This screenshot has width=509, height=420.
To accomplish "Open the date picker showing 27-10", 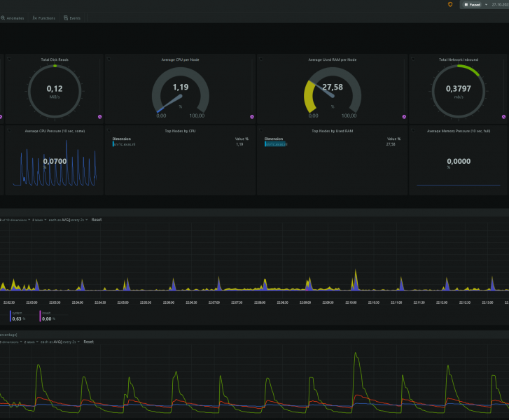I will coord(500,4).
